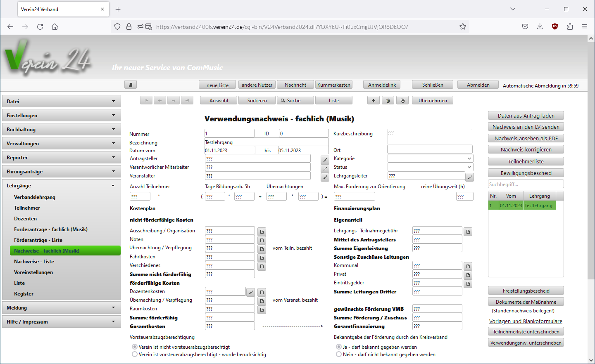Select 'Verein ist vorsteuerabzugsberechtigt' option
This screenshot has width=595, height=364.
pyautogui.click(x=134, y=354)
